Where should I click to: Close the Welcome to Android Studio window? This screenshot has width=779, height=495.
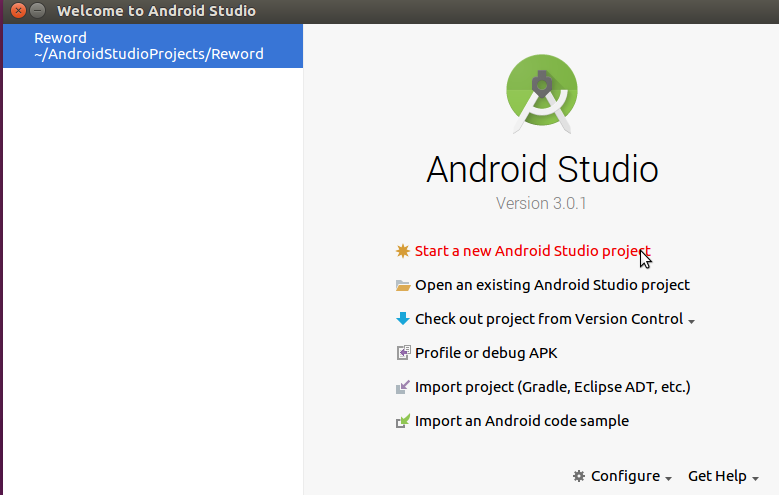pos(18,10)
